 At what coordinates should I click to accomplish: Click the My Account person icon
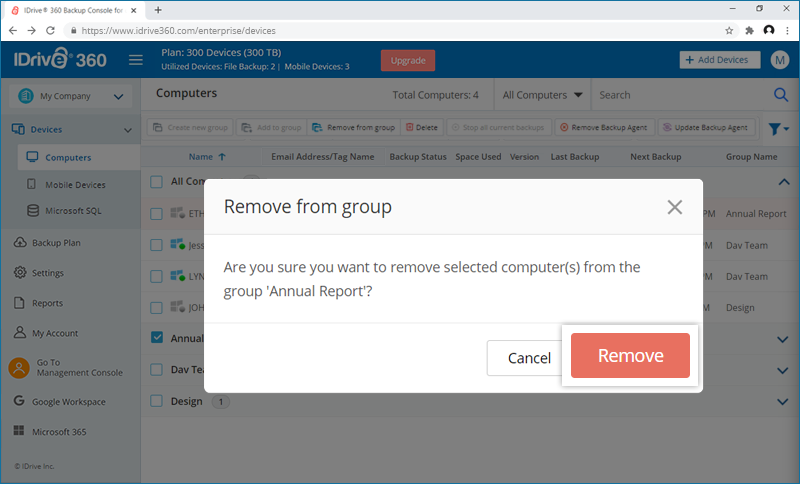coord(19,332)
